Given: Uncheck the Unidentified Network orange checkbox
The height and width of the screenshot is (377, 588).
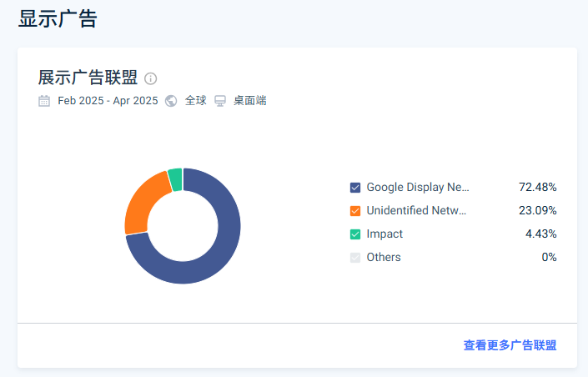Looking at the screenshot, I should click(355, 211).
